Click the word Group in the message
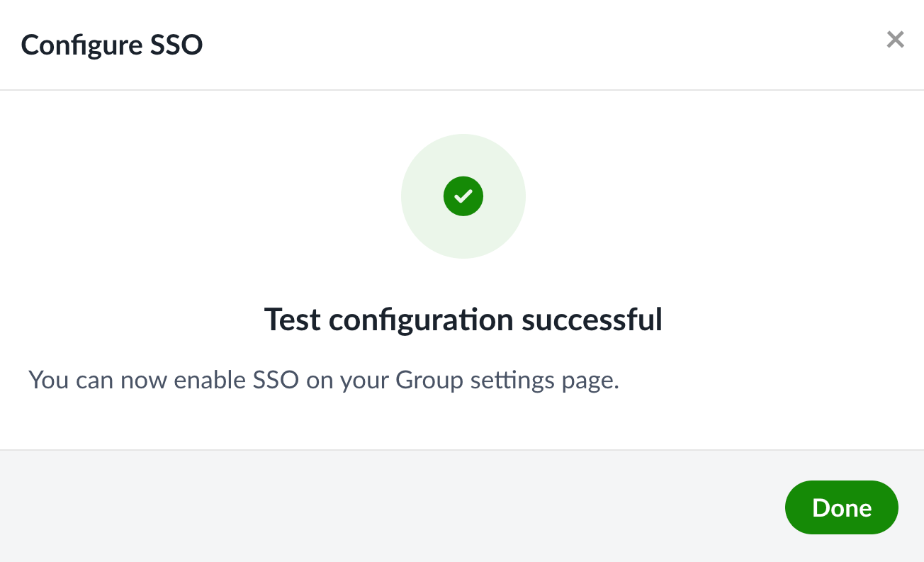This screenshot has width=924, height=562. [429, 380]
